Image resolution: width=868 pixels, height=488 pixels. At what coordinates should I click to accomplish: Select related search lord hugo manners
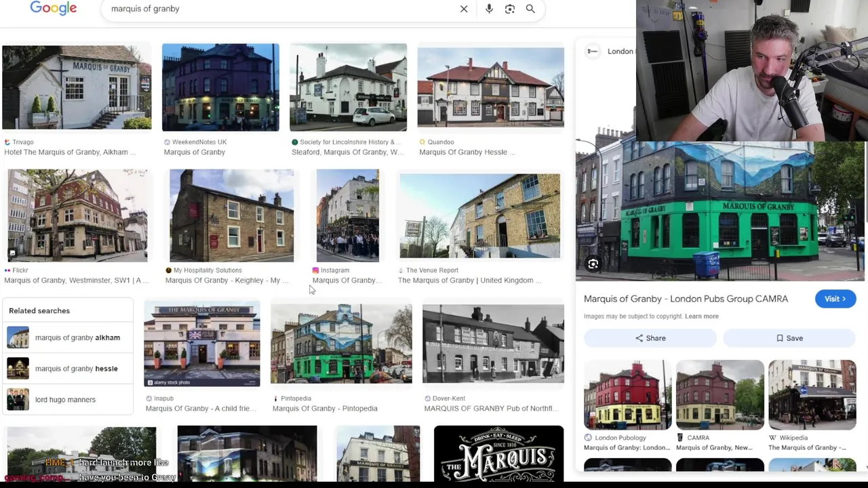[x=66, y=400]
